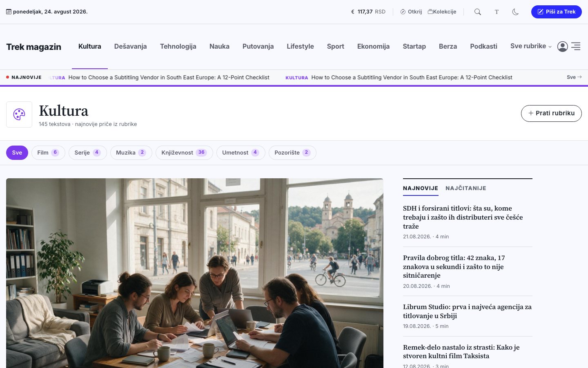
Task: Click the Kultura section heading
Action: point(64,111)
